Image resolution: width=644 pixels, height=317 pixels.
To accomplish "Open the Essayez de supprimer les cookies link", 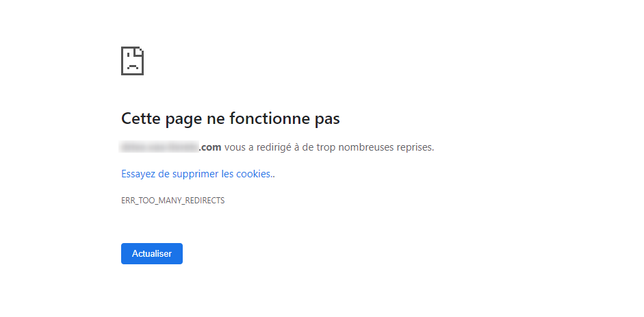I will pyautogui.click(x=198, y=174).
